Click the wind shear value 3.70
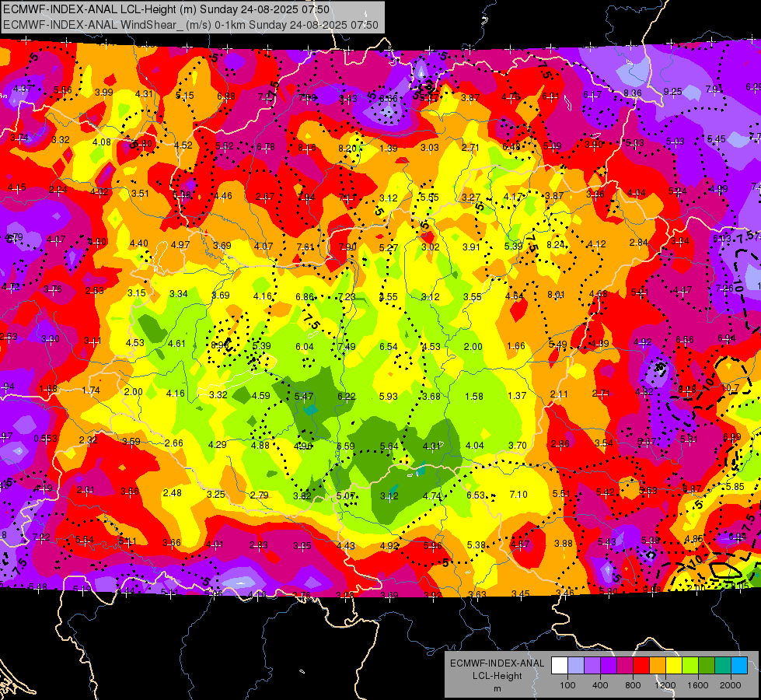The height and width of the screenshot is (700, 761). tap(518, 445)
